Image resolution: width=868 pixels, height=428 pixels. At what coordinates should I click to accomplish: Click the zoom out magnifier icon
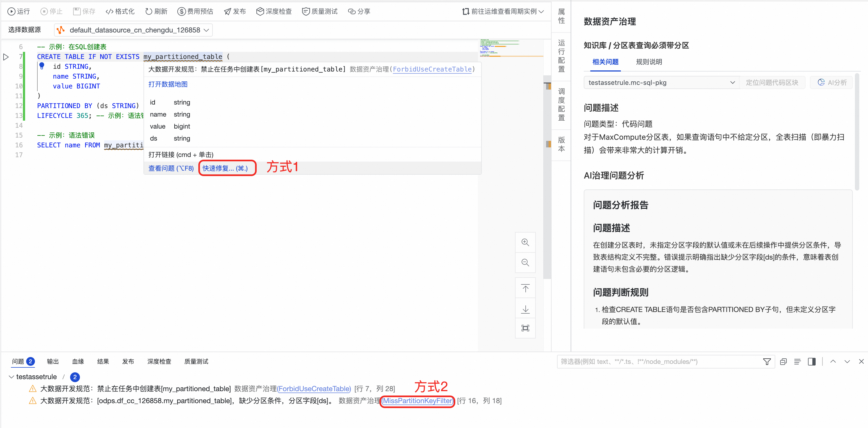[x=525, y=262]
